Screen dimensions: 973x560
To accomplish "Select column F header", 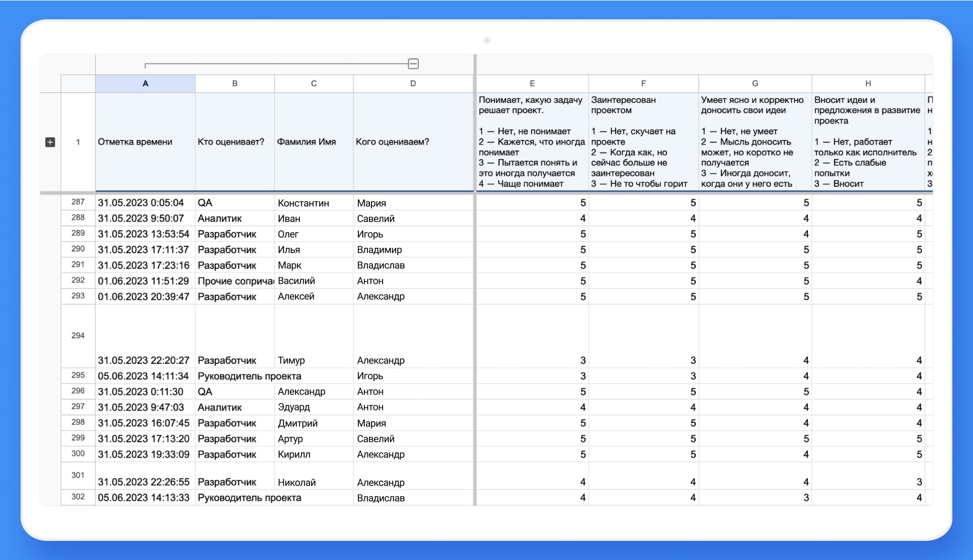I will pyautogui.click(x=644, y=84).
